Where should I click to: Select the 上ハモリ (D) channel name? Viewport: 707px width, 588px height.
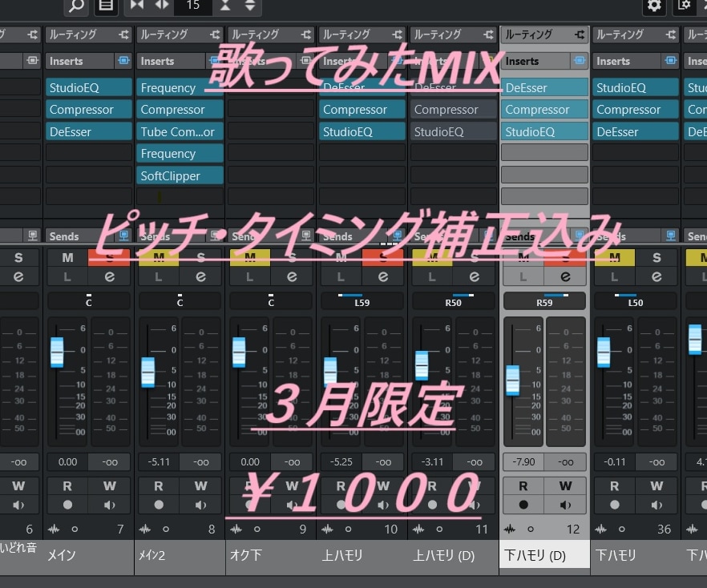click(x=444, y=555)
